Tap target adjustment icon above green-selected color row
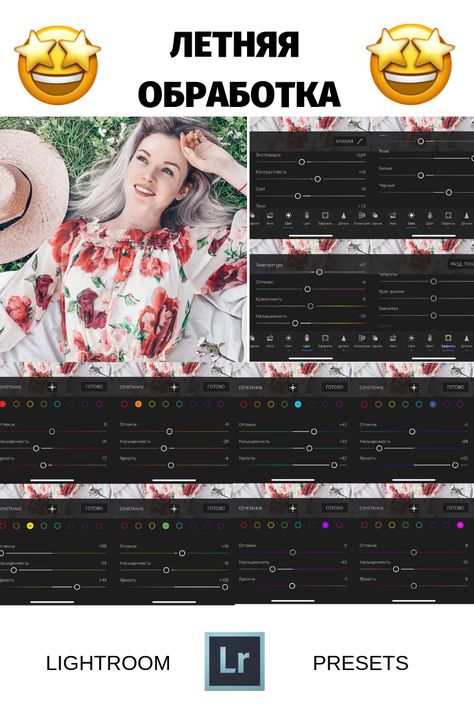The image size is (474, 710). [174, 509]
